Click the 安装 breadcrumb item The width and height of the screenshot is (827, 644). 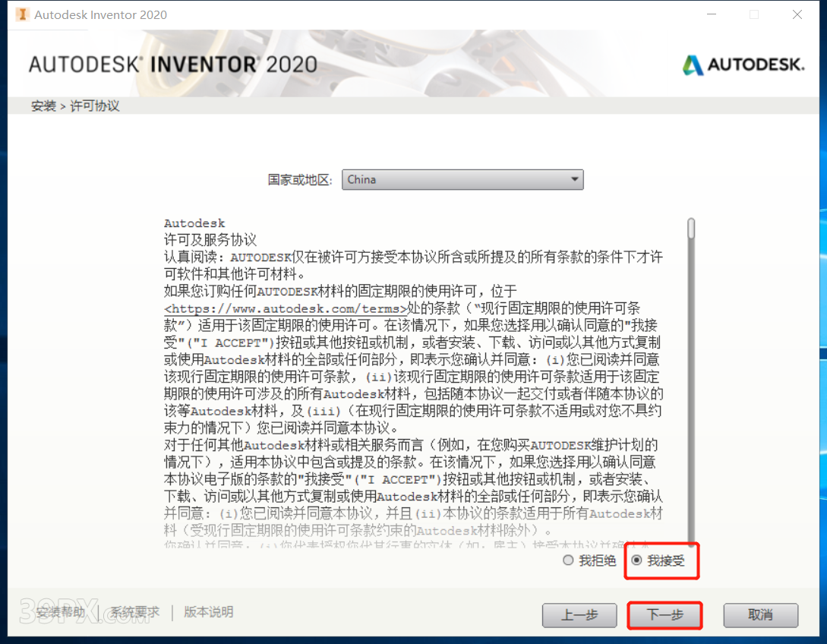(x=43, y=106)
